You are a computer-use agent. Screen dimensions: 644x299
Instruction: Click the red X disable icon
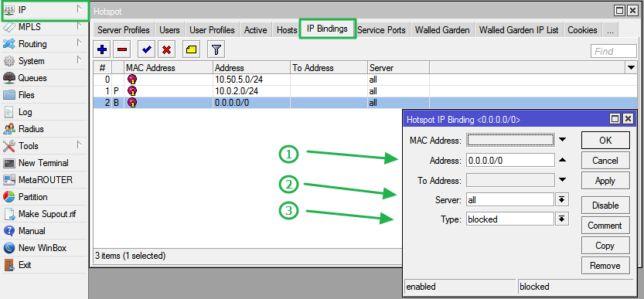tap(166, 50)
